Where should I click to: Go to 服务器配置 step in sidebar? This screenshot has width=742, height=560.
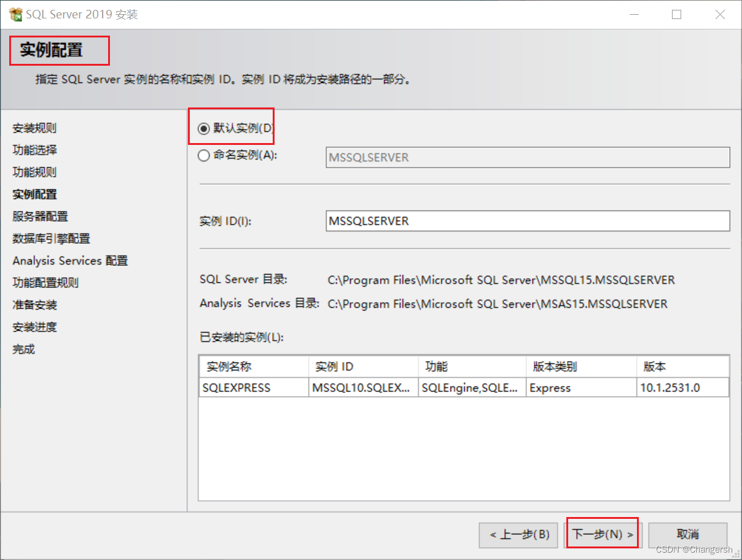40,217
